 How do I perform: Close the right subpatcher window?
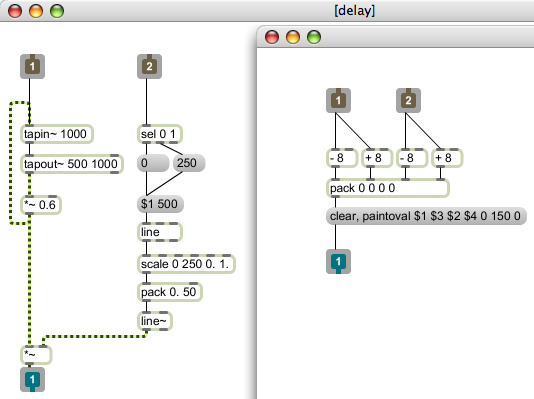272,37
